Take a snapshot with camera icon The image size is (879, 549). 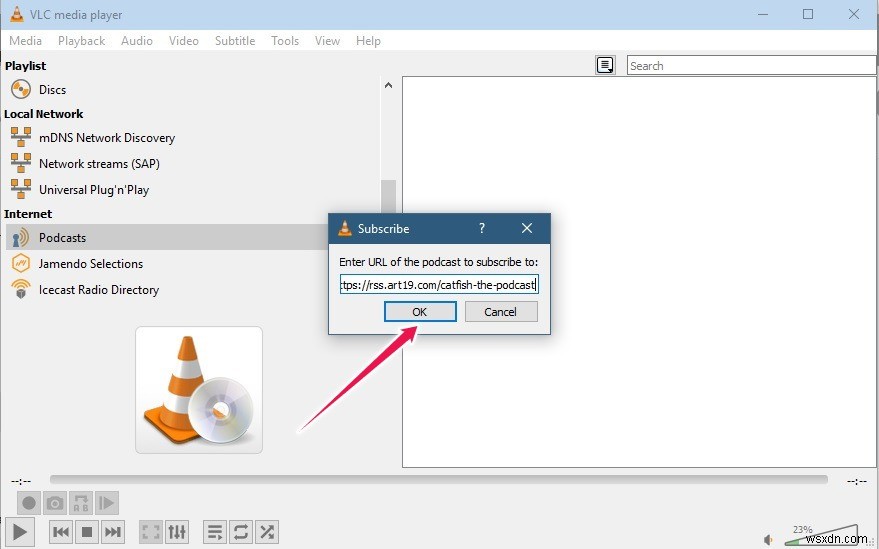55,503
